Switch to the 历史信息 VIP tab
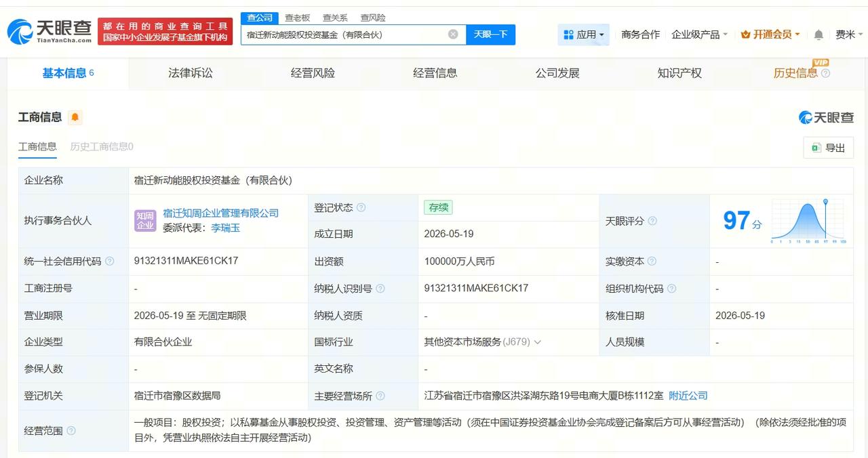The height and width of the screenshot is (458, 868). [795, 73]
